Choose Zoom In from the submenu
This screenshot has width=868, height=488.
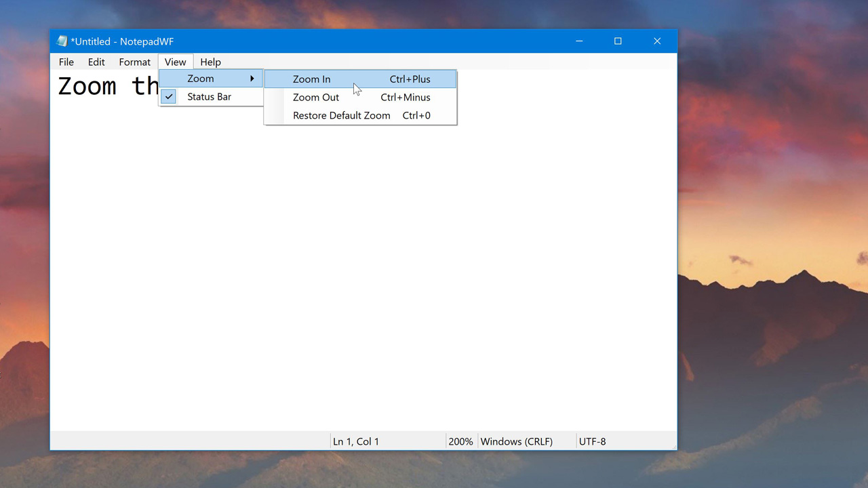pos(312,79)
